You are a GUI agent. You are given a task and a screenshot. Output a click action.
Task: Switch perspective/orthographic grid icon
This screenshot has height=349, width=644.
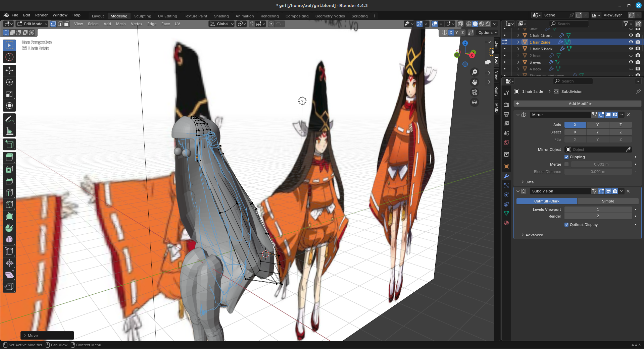click(x=475, y=102)
